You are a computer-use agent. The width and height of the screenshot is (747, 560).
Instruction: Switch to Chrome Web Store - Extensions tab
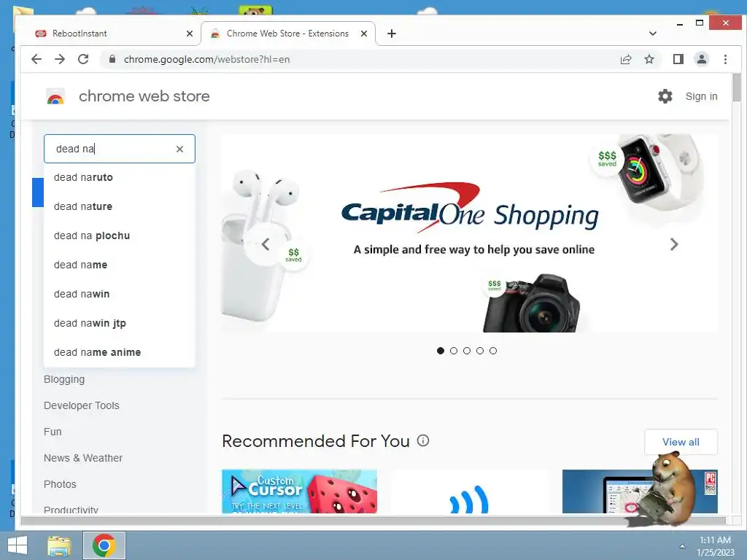[x=287, y=34]
